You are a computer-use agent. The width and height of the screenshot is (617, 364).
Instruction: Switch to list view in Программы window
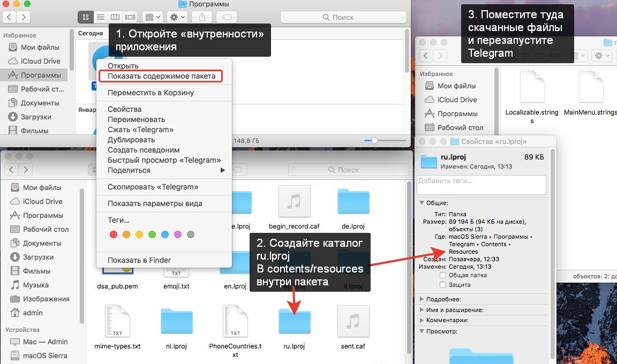pyautogui.click(x=100, y=17)
